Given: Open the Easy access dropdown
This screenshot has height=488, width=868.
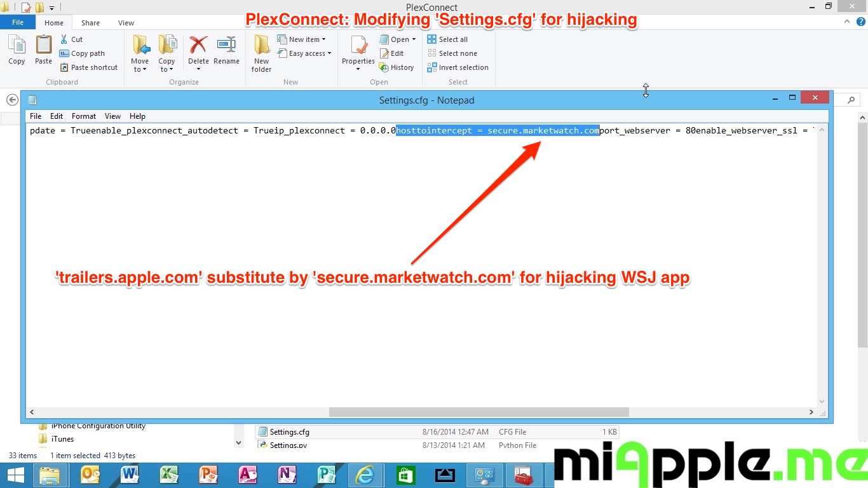Looking at the screenshot, I should 305,53.
